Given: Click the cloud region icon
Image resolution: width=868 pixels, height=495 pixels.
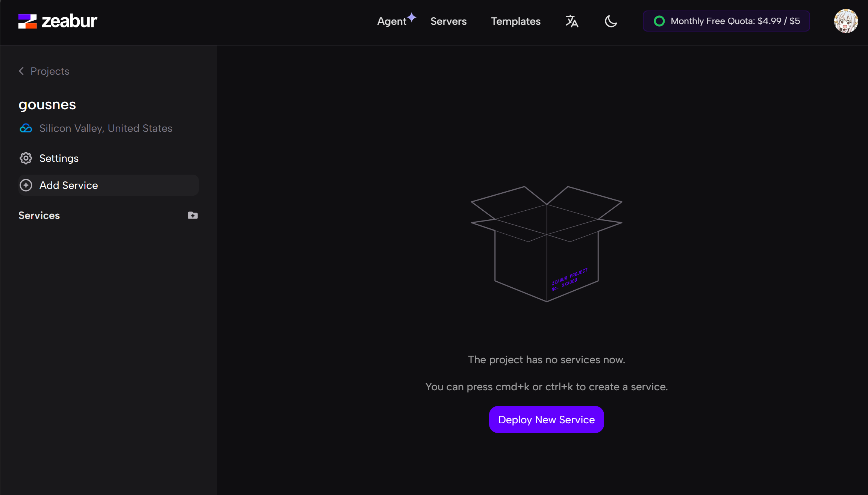Looking at the screenshot, I should tap(26, 128).
